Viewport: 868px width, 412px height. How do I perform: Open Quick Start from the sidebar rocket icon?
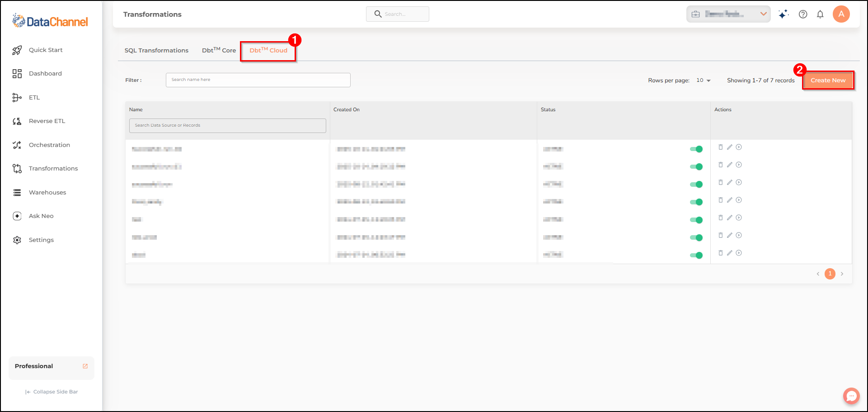pos(17,50)
